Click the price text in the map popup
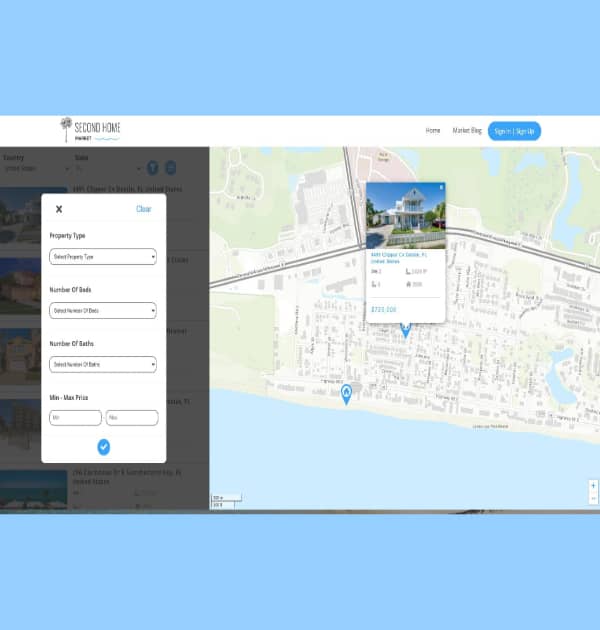The image size is (600, 630). pos(384,309)
